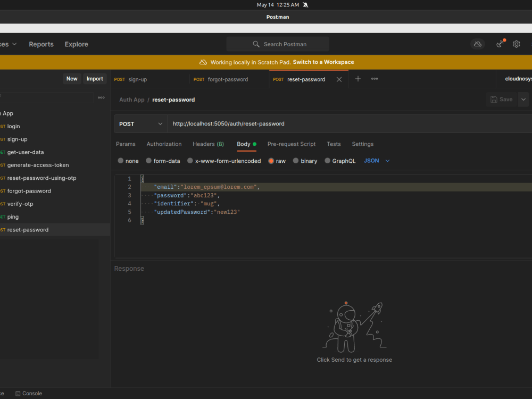Image resolution: width=532 pixels, height=399 pixels.
Task: Expand the Save options arrow
Action: click(523, 99)
